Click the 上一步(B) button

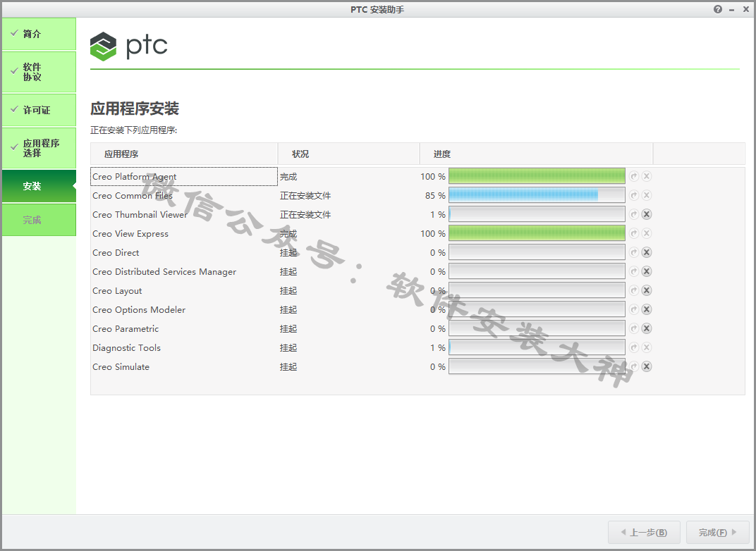(x=643, y=533)
